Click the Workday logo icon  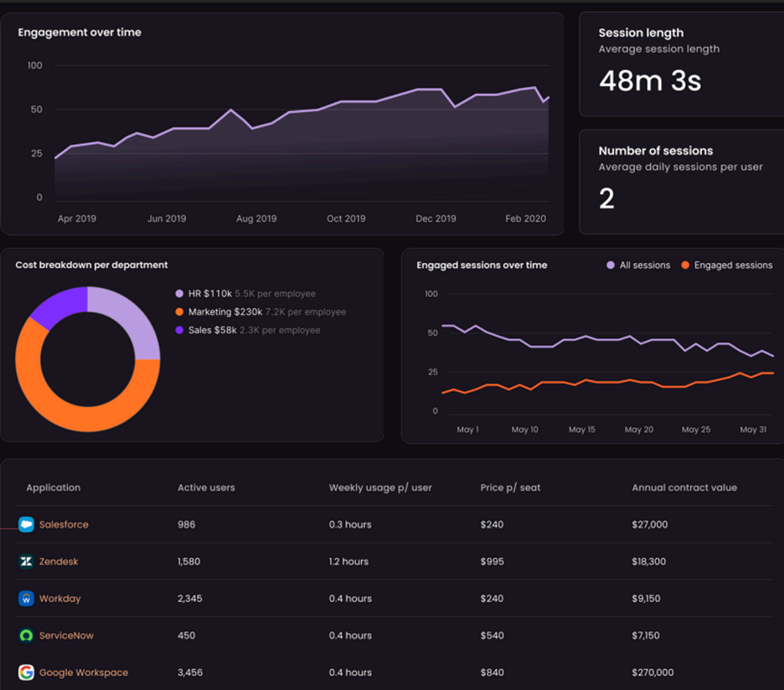[x=26, y=599]
